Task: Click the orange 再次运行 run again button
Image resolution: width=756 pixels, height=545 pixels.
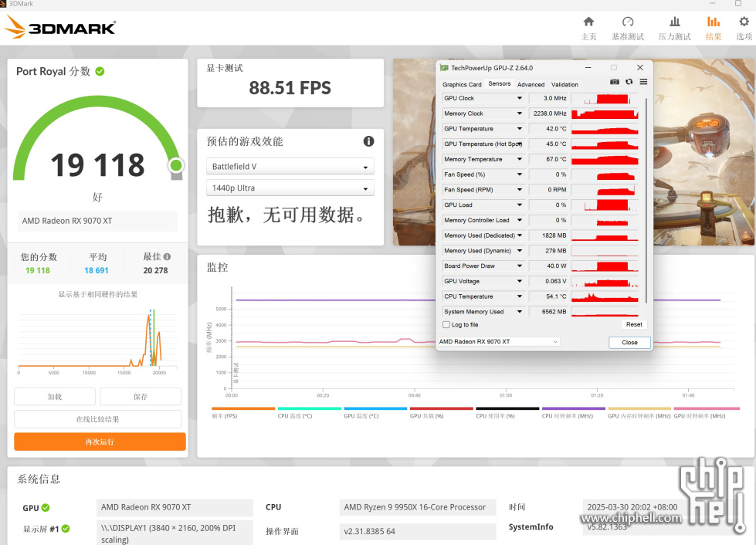Action: click(x=100, y=442)
